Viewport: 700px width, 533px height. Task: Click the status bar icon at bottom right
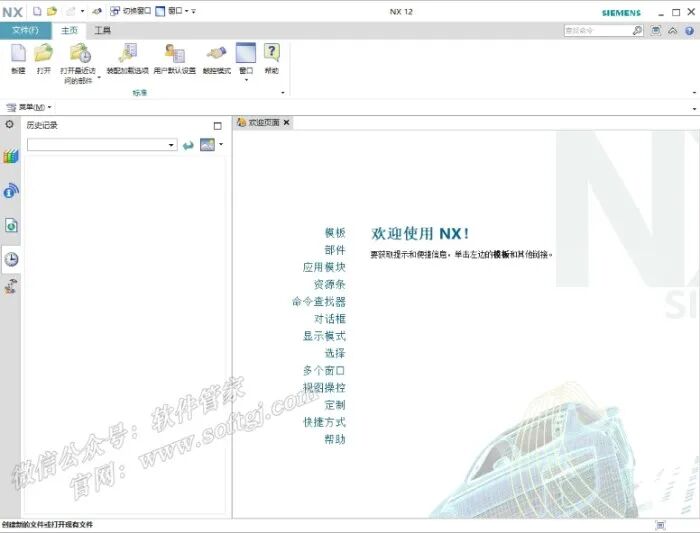click(661, 525)
